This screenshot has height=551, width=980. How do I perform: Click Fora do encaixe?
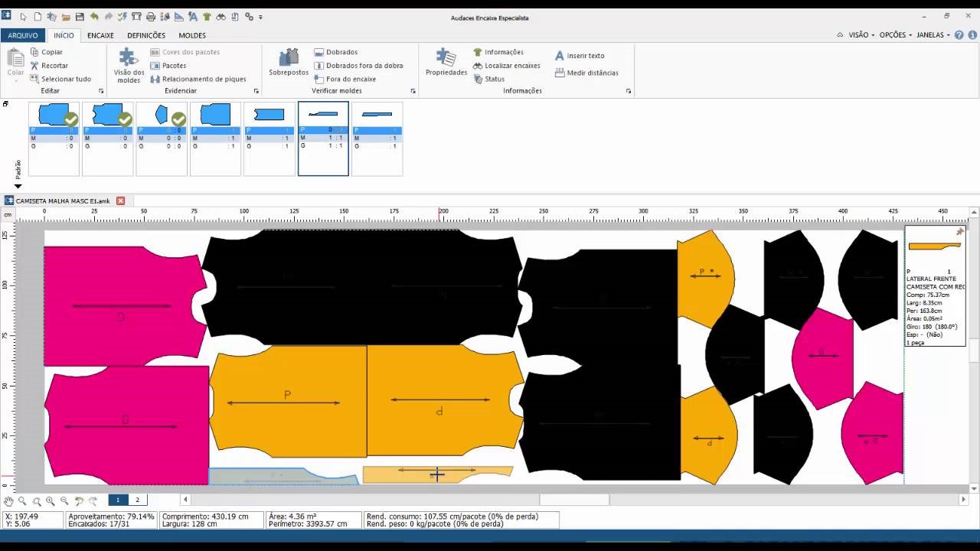(x=345, y=79)
